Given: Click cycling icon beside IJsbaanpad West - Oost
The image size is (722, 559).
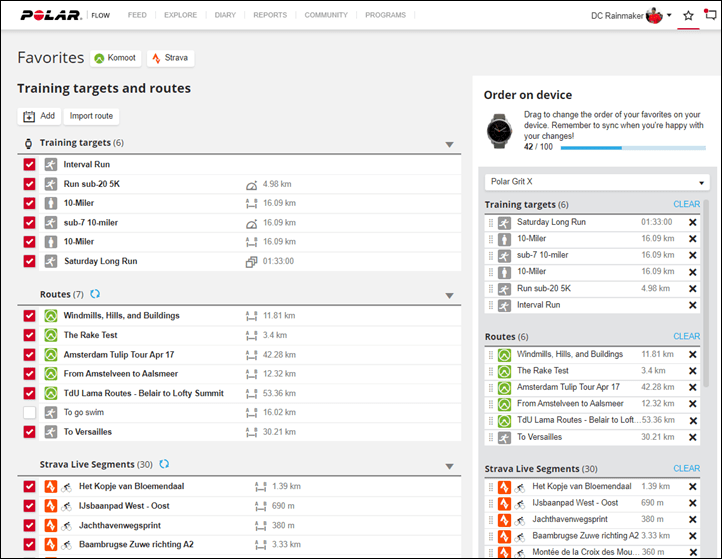Looking at the screenshot, I should tap(67, 506).
